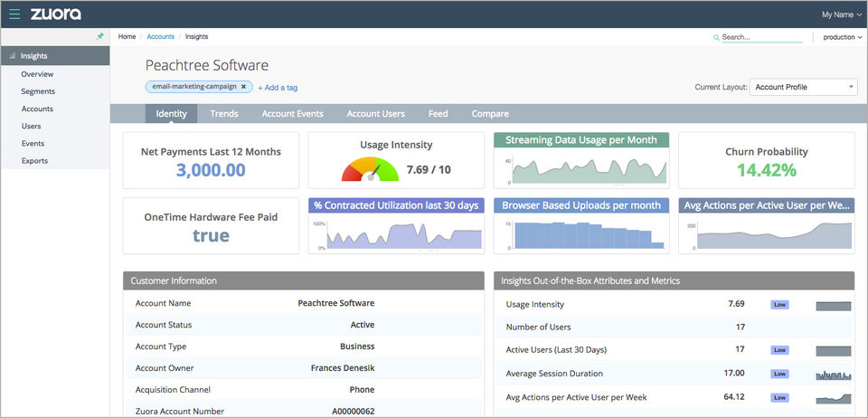Click the Average Session Duration sparkline
Screen dimensions: 868x418
[833, 375]
